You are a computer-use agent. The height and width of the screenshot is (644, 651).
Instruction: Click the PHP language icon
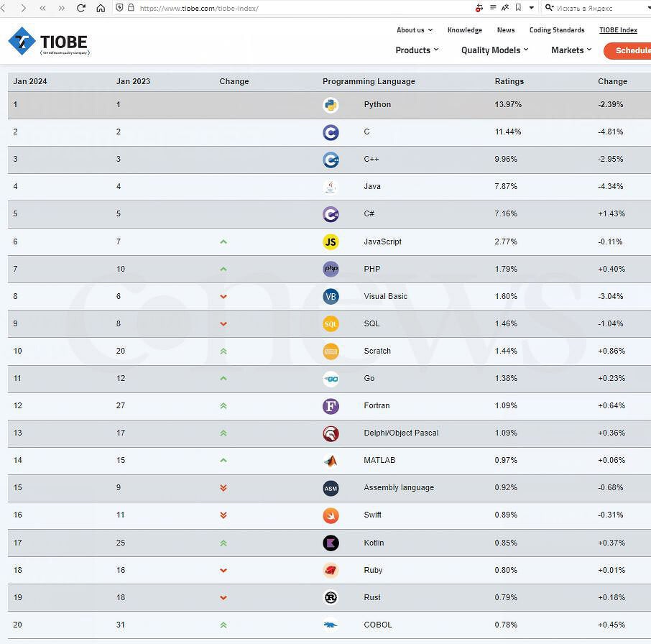(x=331, y=270)
